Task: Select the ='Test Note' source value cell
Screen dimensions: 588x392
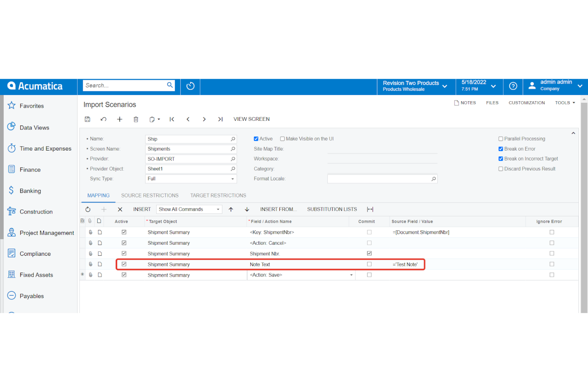Action: click(457, 264)
